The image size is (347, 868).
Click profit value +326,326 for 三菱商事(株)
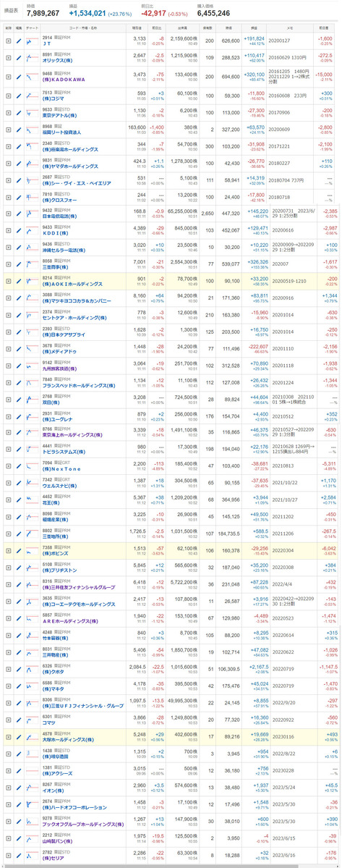coord(257,261)
